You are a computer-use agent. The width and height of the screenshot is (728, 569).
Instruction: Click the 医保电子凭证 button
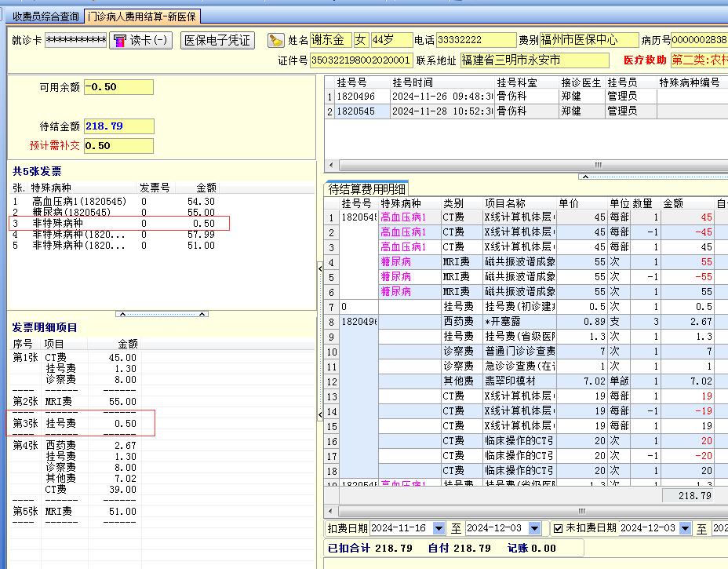(x=217, y=40)
